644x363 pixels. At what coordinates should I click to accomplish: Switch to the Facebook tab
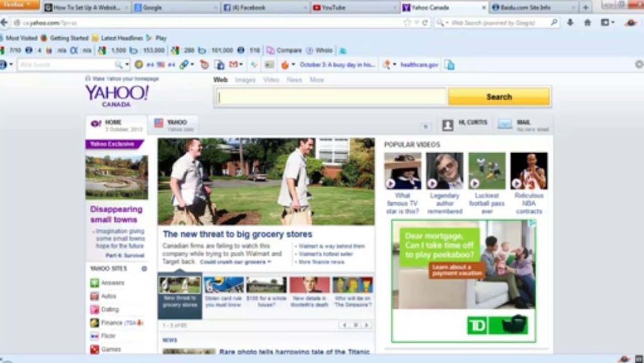tap(265, 8)
